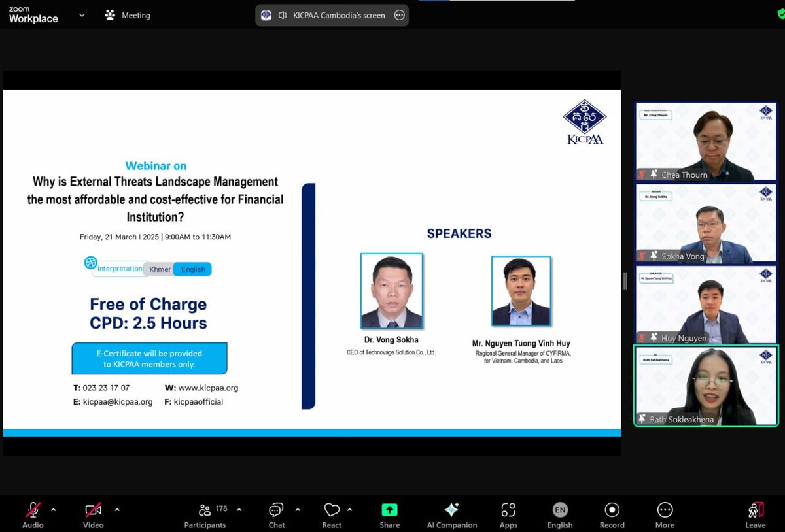Click the English pill on the slide
This screenshot has height=532, width=785.
tap(193, 269)
